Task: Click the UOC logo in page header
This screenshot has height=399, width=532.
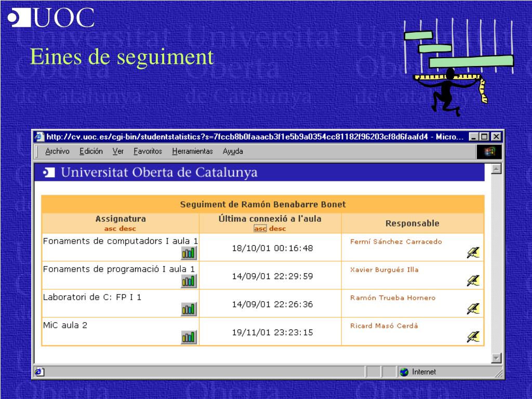Action: 49,172
